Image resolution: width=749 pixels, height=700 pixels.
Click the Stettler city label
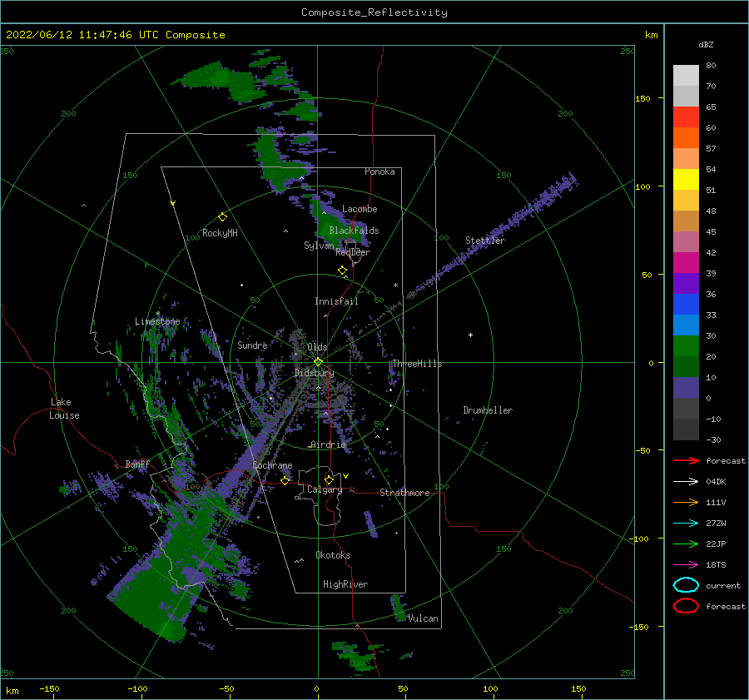(x=485, y=241)
